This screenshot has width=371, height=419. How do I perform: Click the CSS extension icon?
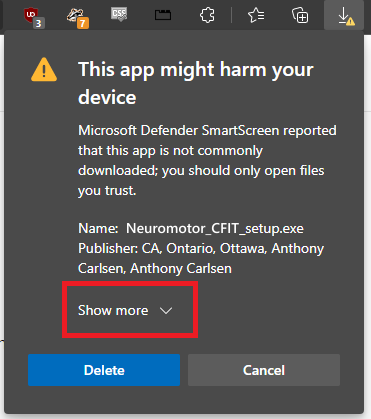click(119, 15)
